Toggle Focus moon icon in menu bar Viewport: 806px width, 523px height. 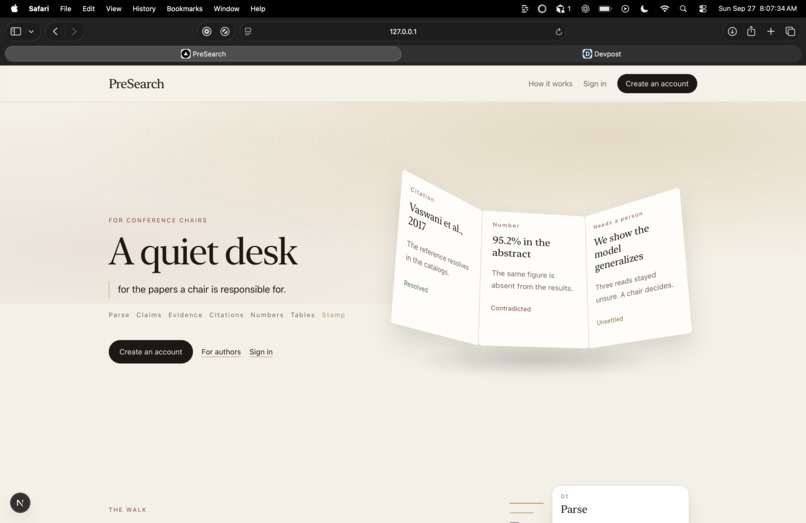pyautogui.click(x=644, y=8)
